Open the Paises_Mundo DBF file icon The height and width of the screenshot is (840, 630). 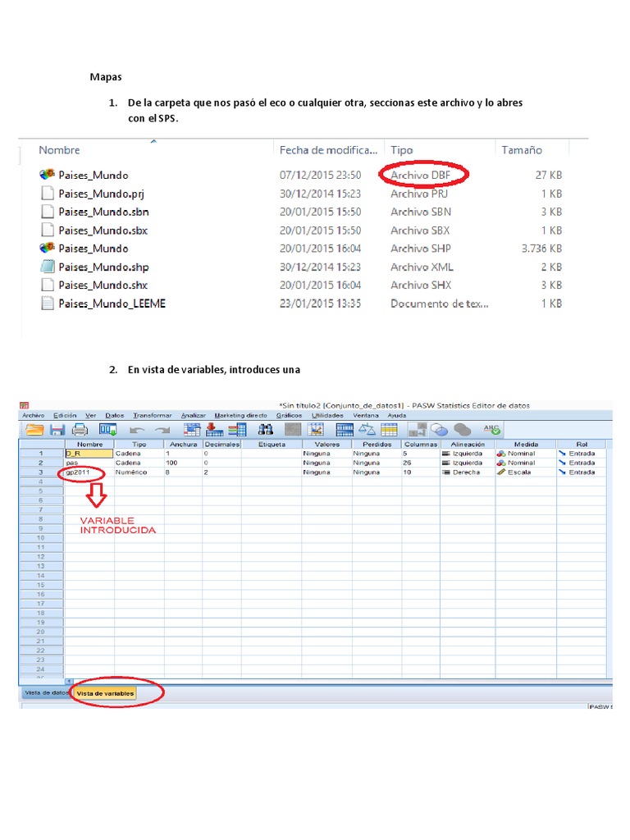[x=47, y=175]
